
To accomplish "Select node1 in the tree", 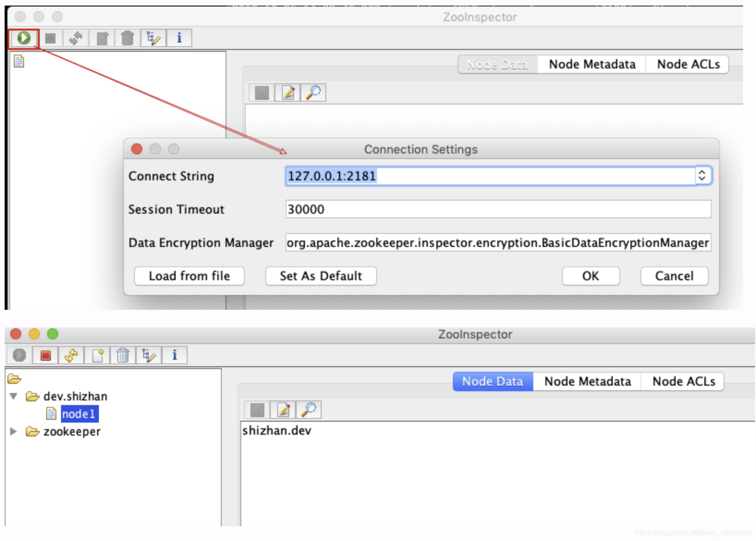I will point(79,414).
